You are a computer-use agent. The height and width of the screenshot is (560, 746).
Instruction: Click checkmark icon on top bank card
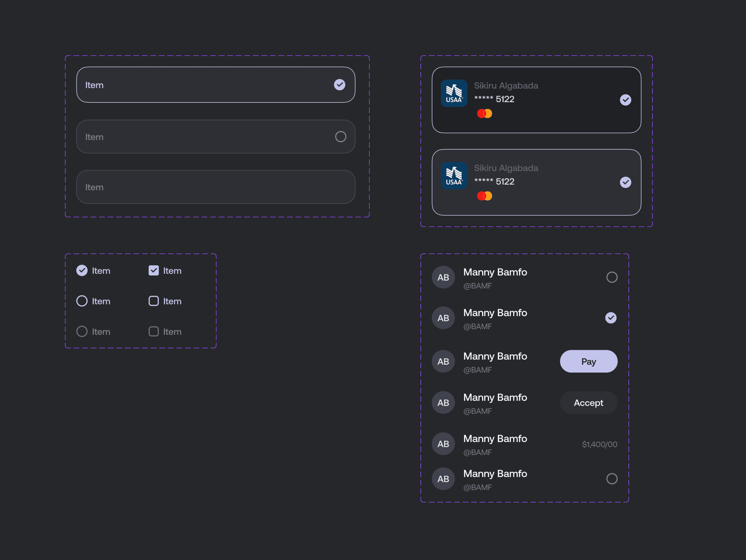(625, 100)
